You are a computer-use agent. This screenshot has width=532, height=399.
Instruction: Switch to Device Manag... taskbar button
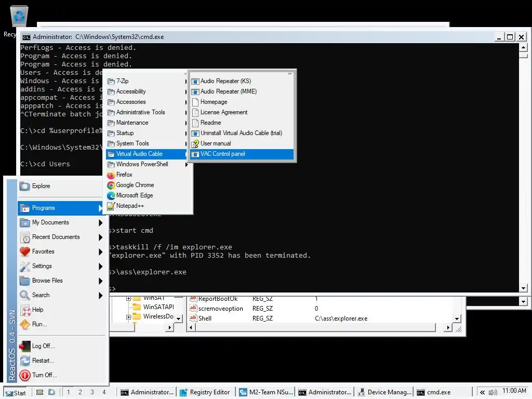(x=384, y=392)
